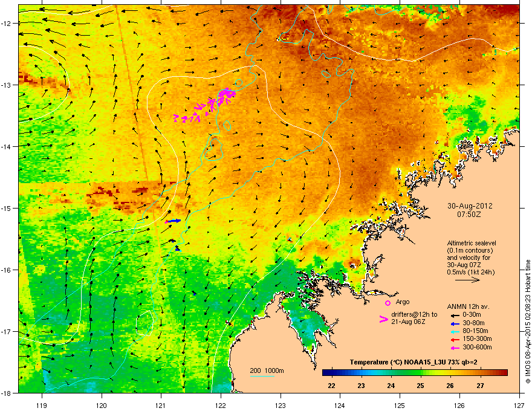Click the 'ANMN 12h av.' legend heading
The image size is (532, 411).
[x=468, y=306]
